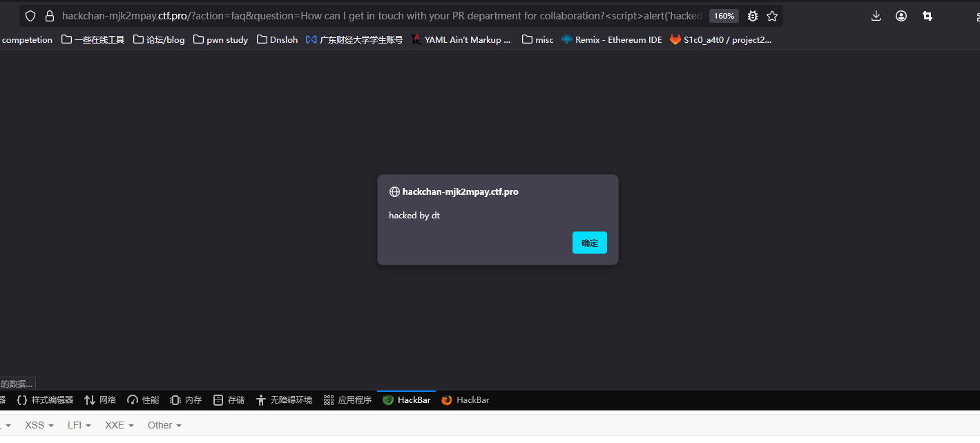Click the YAML Ain't Markup bookmark favicon
The width and height of the screenshot is (980, 443).
(416, 39)
